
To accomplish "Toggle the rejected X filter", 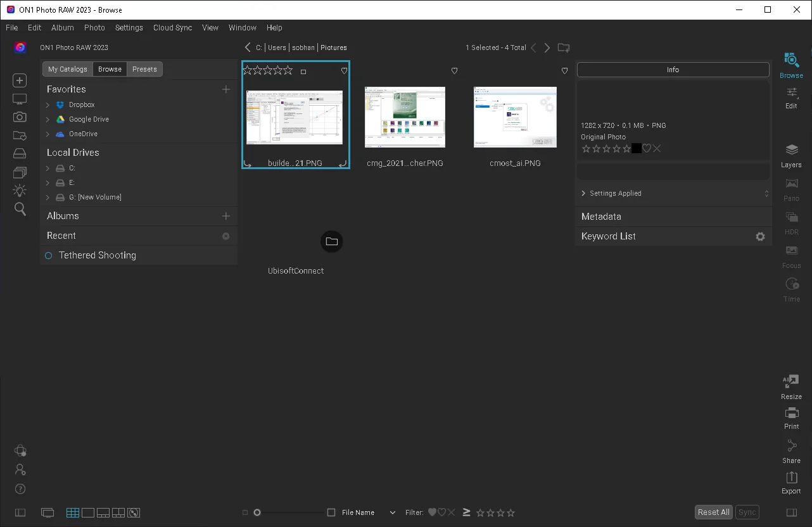I will [x=452, y=512].
